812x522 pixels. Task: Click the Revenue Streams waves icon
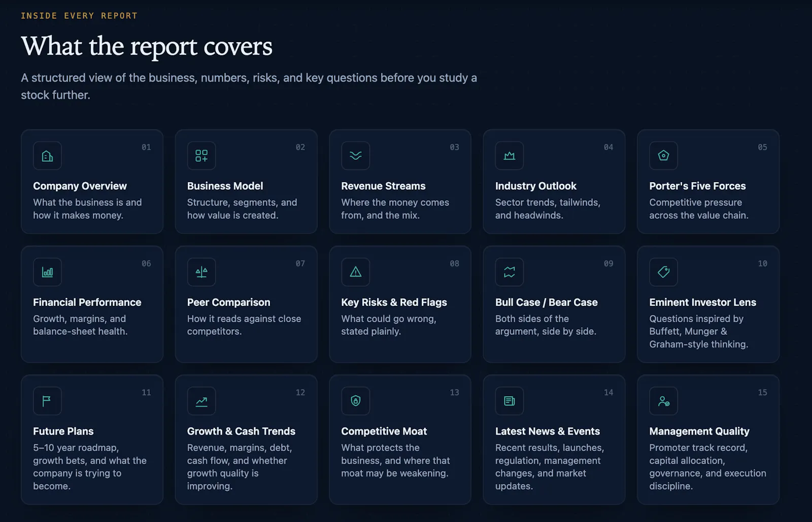click(x=356, y=156)
